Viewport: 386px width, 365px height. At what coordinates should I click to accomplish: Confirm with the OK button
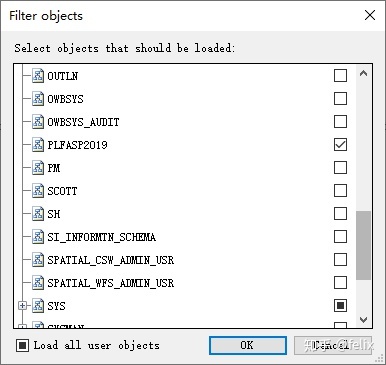(248, 345)
